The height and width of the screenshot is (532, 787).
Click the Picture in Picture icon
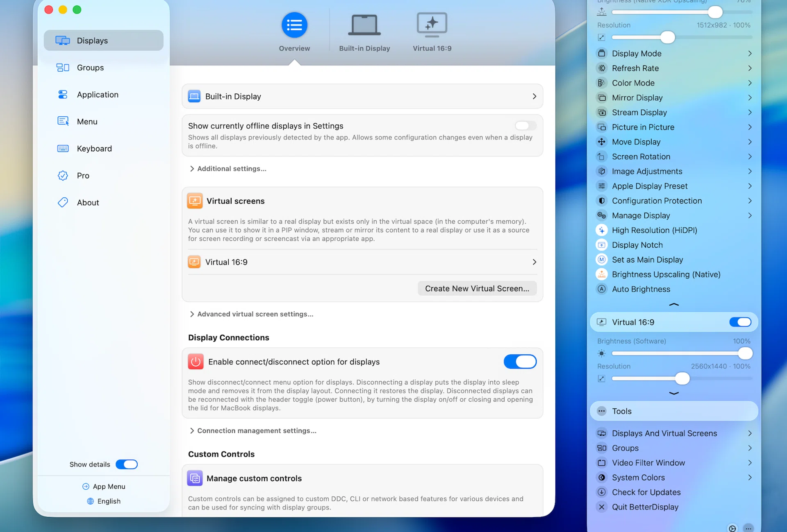[x=601, y=127]
